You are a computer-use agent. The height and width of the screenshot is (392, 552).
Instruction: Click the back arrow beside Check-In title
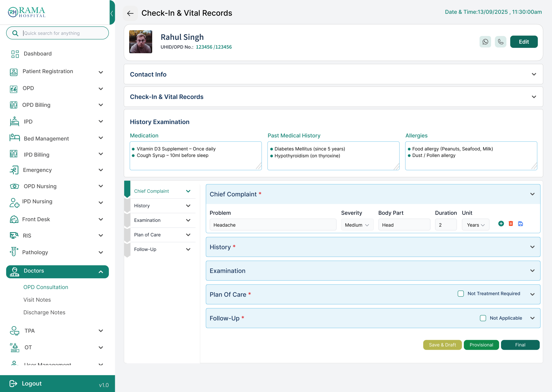(x=130, y=13)
